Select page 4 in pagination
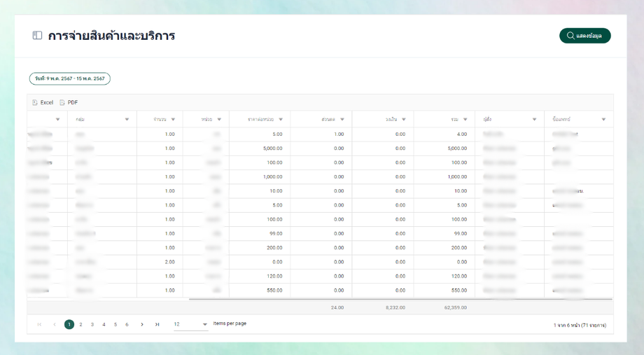Image resolution: width=644 pixels, height=355 pixels. click(104, 324)
